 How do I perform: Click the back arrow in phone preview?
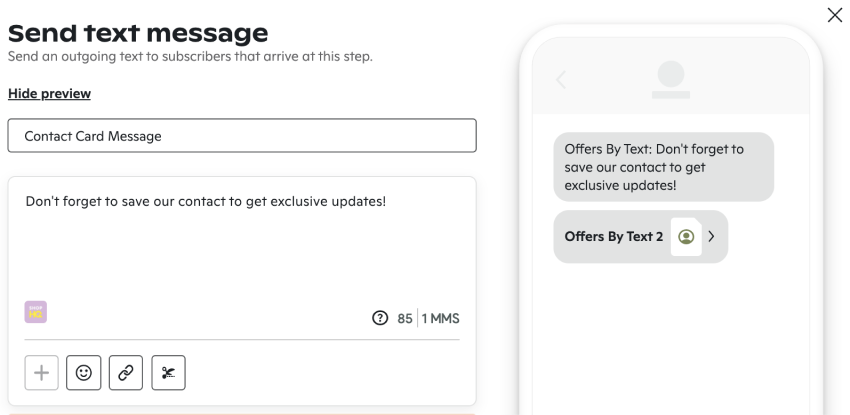click(x=561, y=80)
